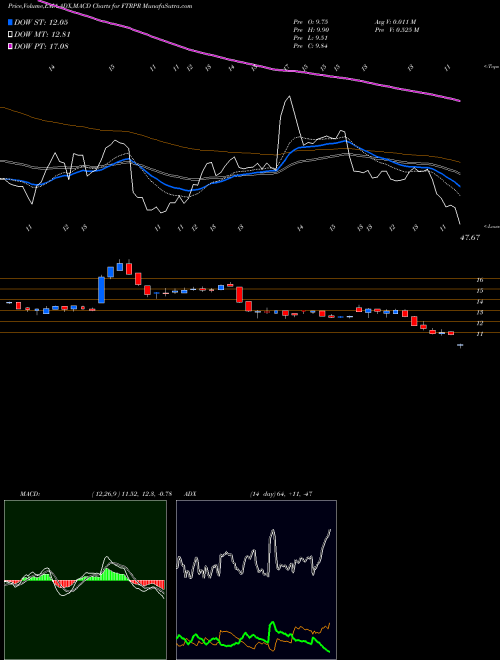The image size is (500, 660).
Task: Click the MACD (12,26,9) parameter values
Action: coord(131,494)
